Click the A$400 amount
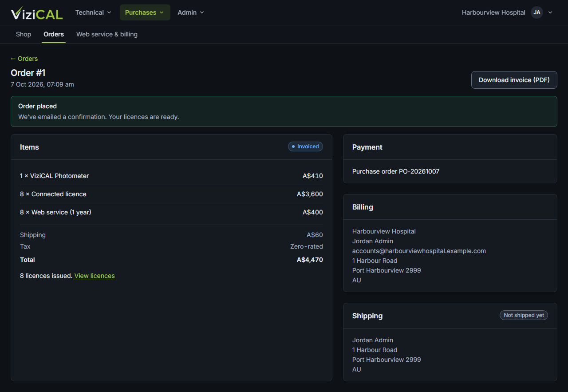 point(313,212)
